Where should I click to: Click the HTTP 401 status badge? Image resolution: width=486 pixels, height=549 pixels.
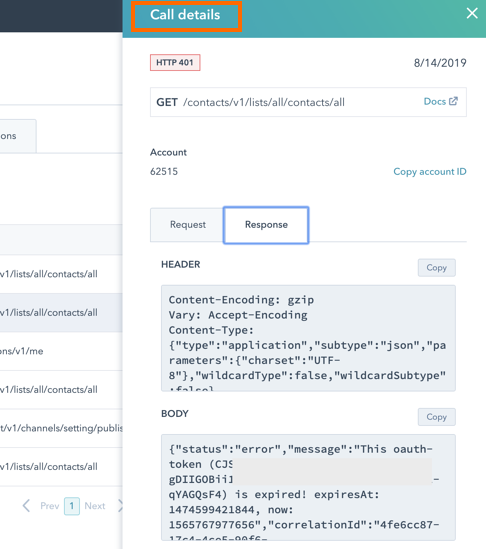click(175, 63)
